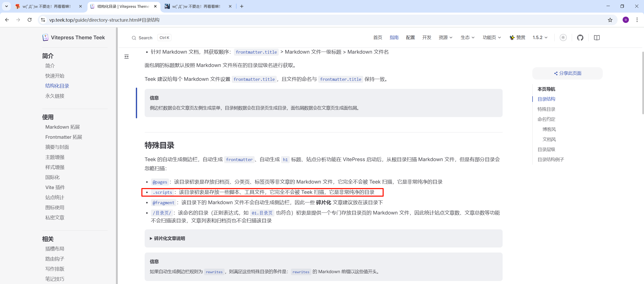644x284 pixels.
Task: Open site information icon in address bar
Action: coord(43,20)
